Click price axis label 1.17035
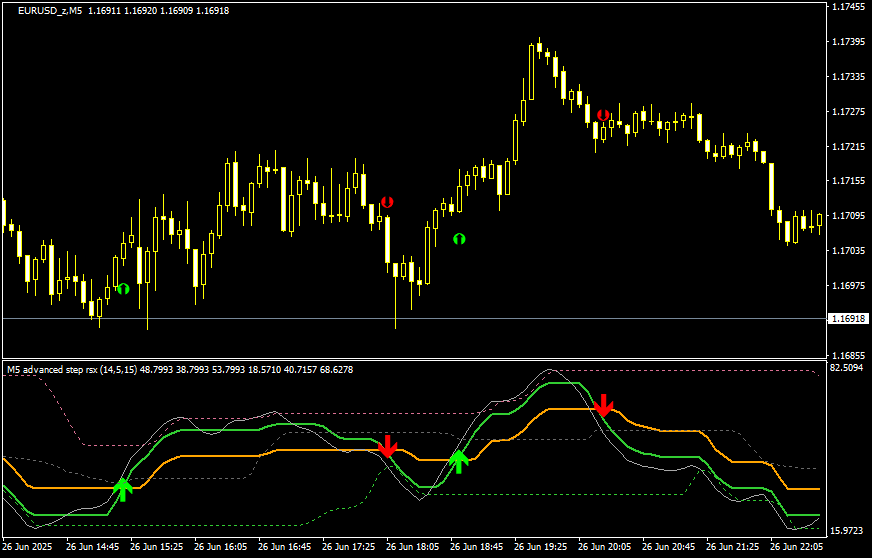 848,250
